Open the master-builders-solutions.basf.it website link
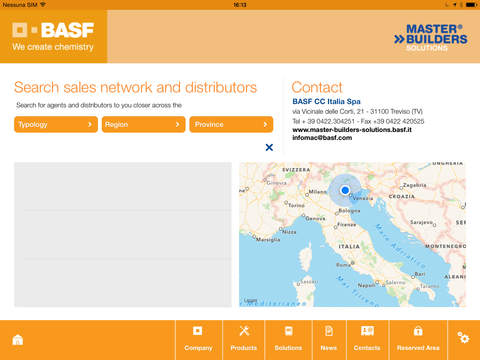Image resolution: width=480 pixels, height=360 pixels. point(352,130)
